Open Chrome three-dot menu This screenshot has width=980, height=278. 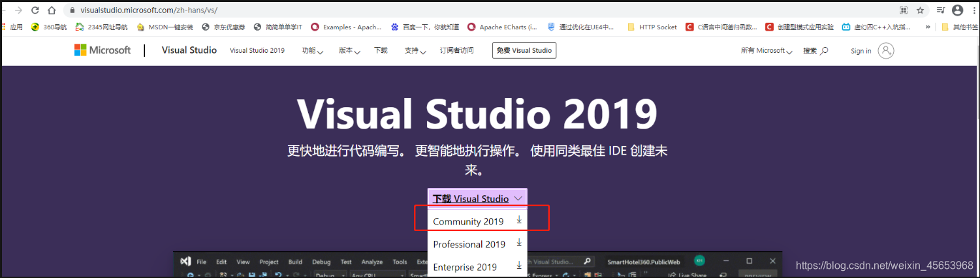[973, 10]
